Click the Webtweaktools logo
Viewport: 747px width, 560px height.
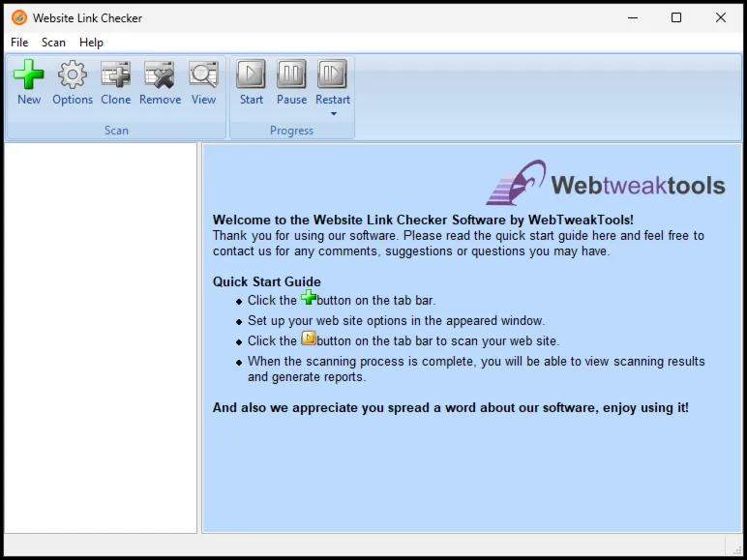[x=606, y=183]
